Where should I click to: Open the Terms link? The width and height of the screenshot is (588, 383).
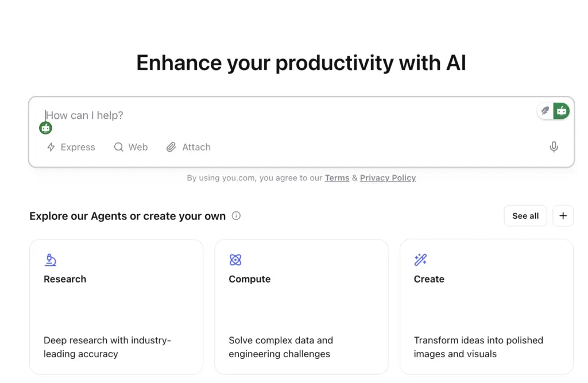click(x=337, y=178)
